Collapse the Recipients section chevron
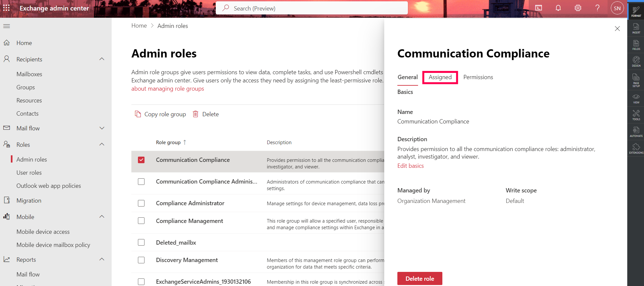 point(102,59)
